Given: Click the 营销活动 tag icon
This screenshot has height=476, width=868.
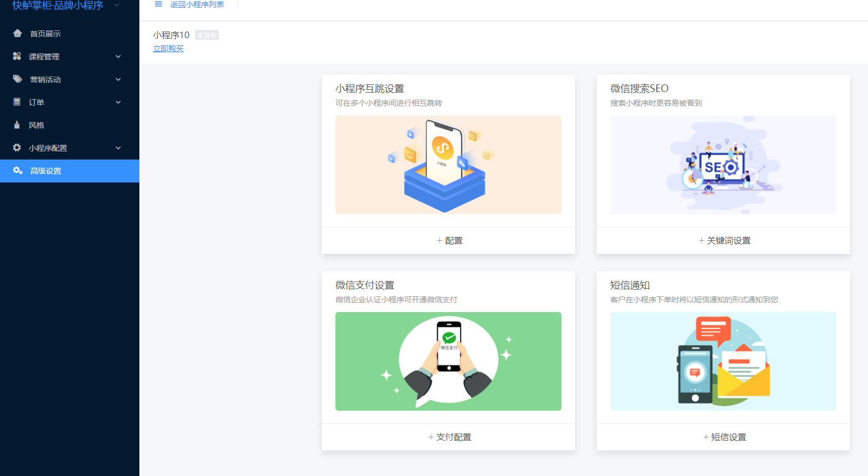Looking at the screenshot, I should coord(17,79).
